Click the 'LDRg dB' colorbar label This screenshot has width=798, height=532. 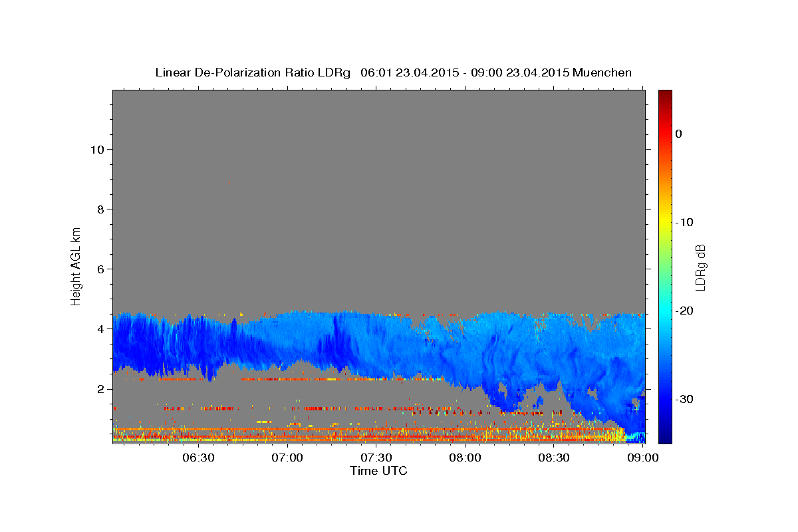click(x=700, y=267)
